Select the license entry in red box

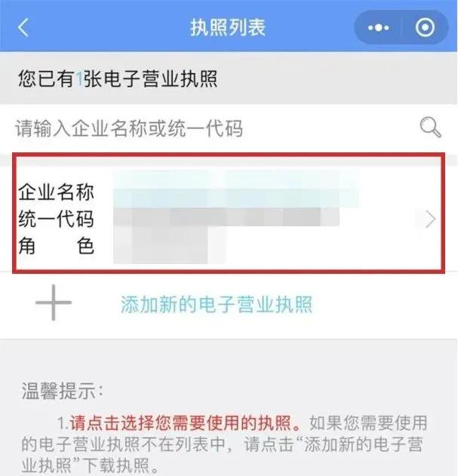pyautogui.click(x=229, y=213)
